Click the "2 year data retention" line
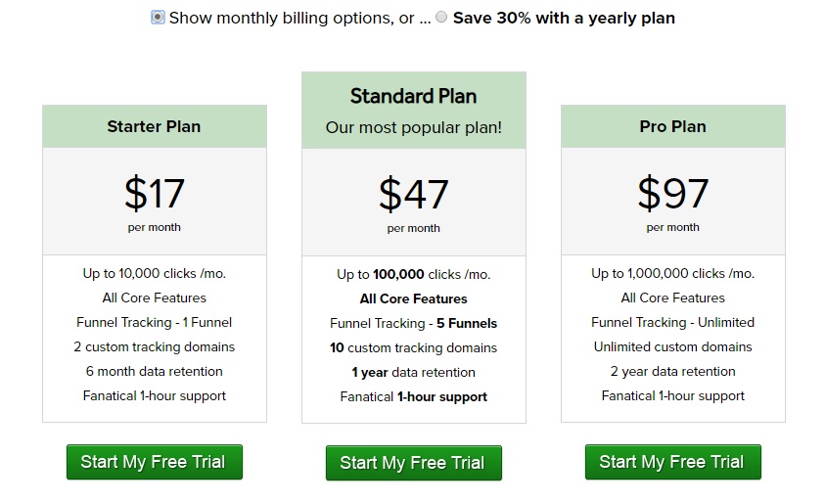This screenshot has width=825, height=504. [672, 371]
